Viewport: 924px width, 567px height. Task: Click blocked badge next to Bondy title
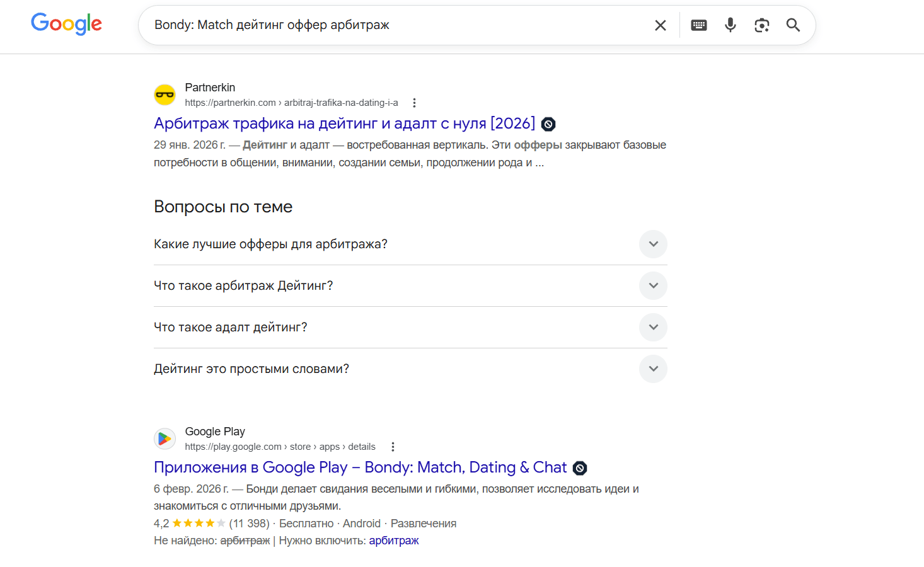point(580,468)
